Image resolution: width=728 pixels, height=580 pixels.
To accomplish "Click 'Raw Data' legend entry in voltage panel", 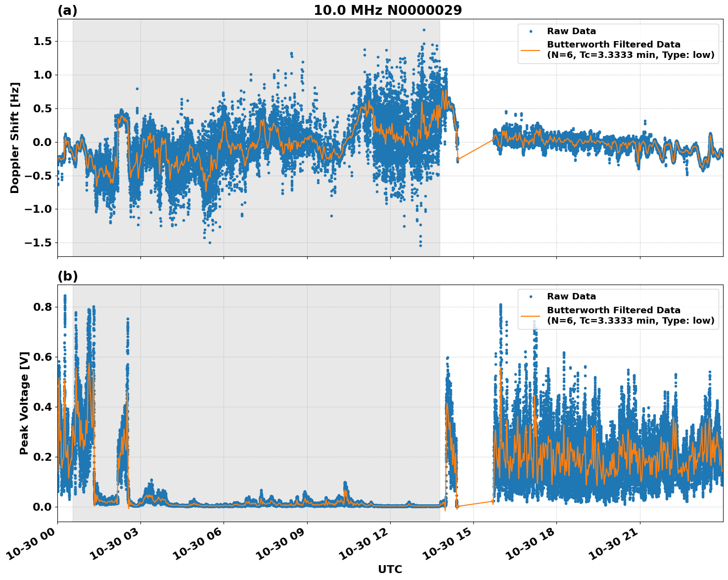I will [571, 296].
